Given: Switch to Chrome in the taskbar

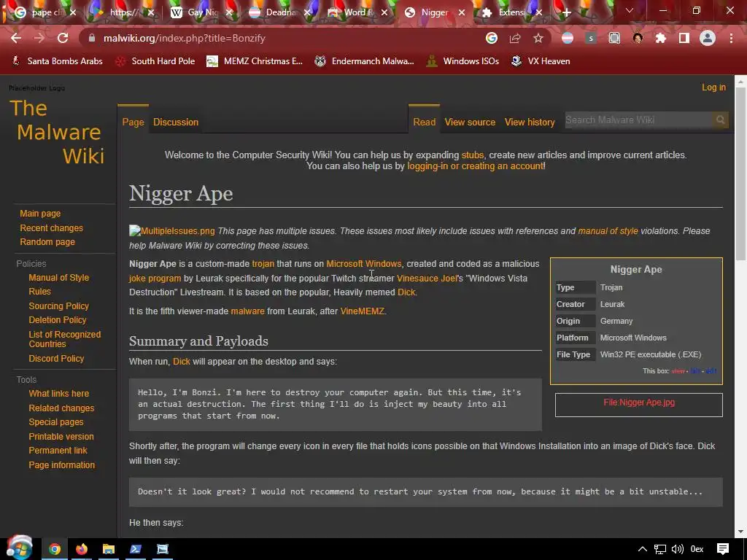Looking at the screenshot, I should pos(55,549).
